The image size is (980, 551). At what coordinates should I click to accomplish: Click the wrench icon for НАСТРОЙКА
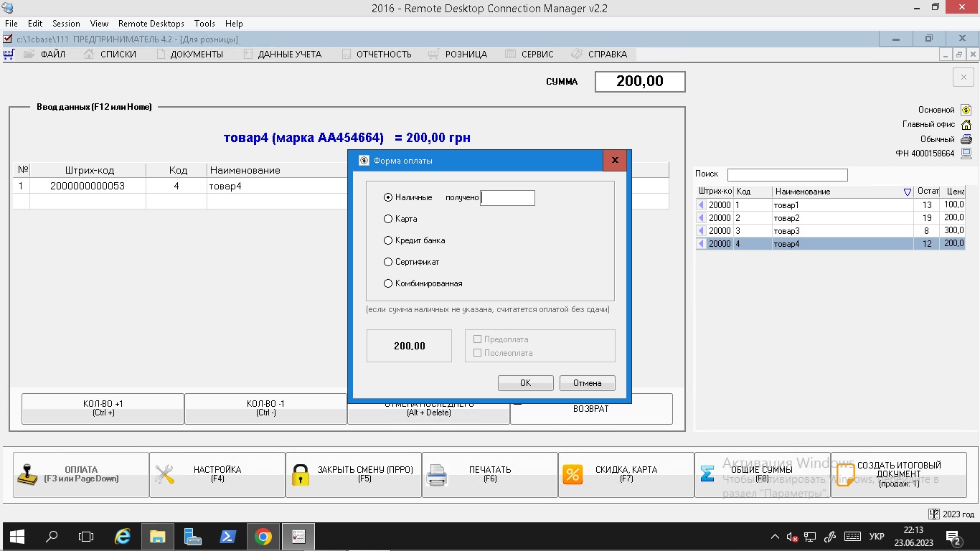click(x=165, y=474)
